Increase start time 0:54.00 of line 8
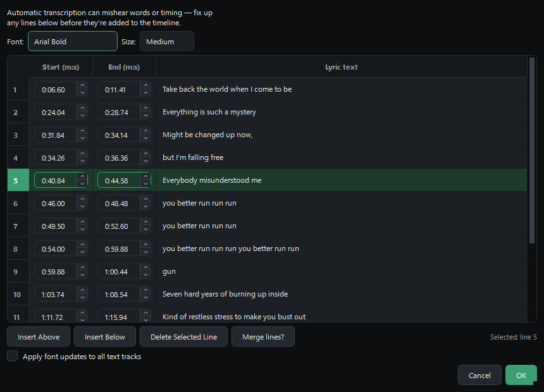This screenshot has width=544, height=392. coord(82,245)
